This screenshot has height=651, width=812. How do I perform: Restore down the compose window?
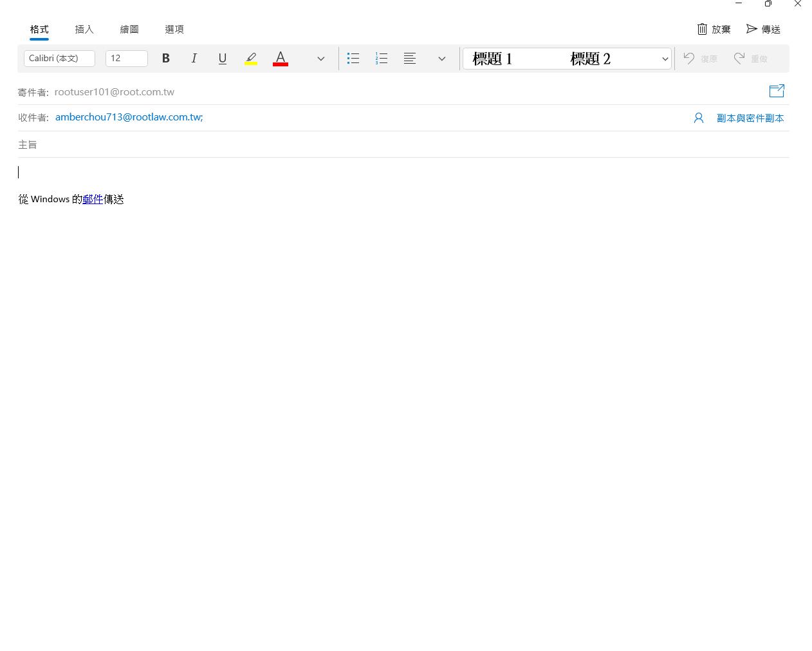pos(768,4)
